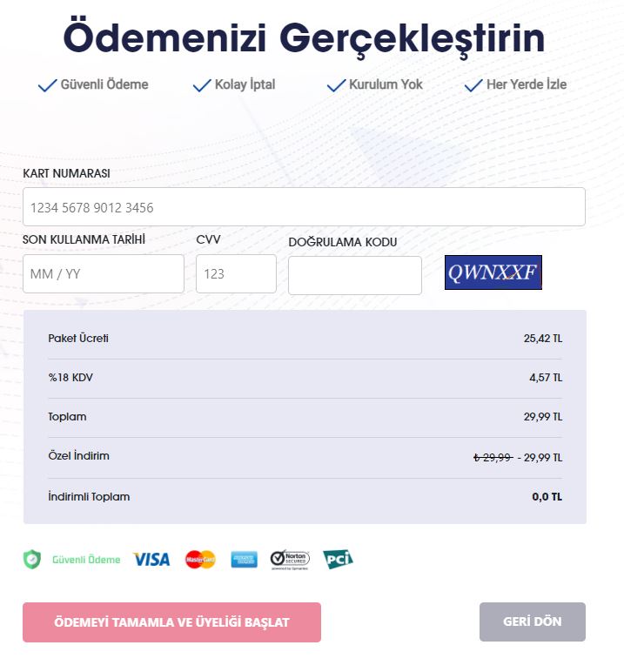
Task: Click the green shield secure payment icon
Action: [31, 560]
